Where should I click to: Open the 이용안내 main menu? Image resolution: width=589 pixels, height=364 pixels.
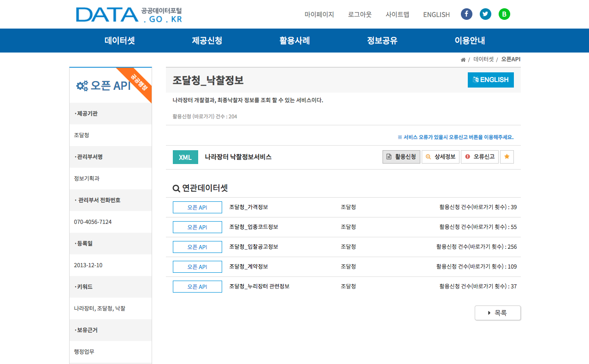coord(470,41)
